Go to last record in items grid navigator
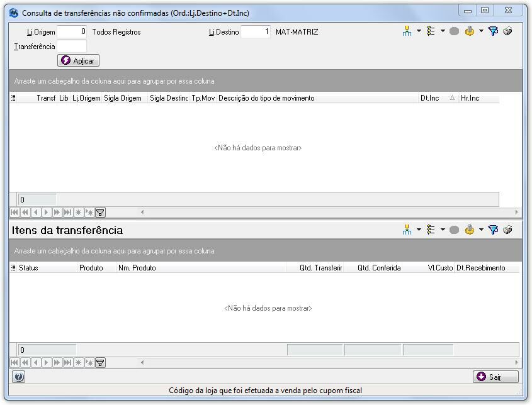This screenshot has height=405, width=532. pyautogui.click(x=67, y=363)
